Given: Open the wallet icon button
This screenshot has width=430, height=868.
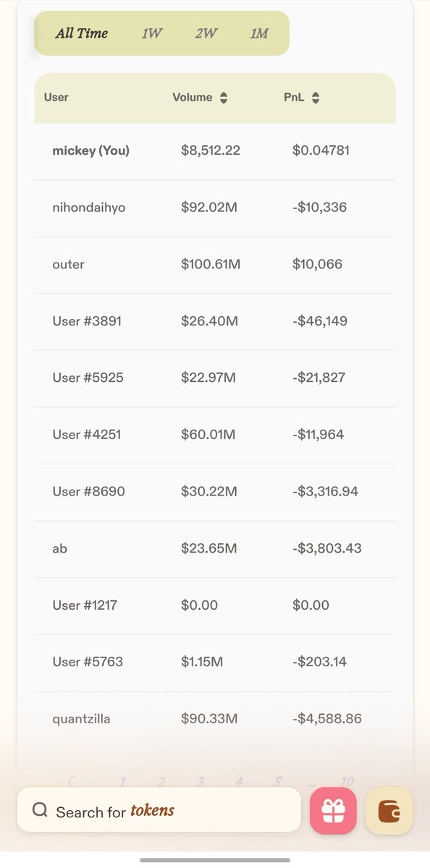Looking at the screenshot, I should click(x=389, y=811).
